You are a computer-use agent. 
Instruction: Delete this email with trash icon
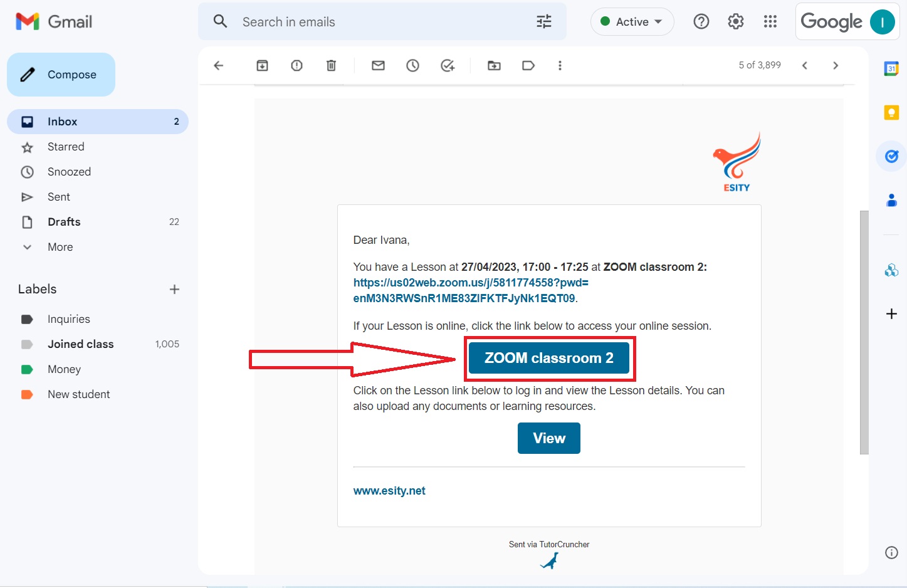point(332,65)
